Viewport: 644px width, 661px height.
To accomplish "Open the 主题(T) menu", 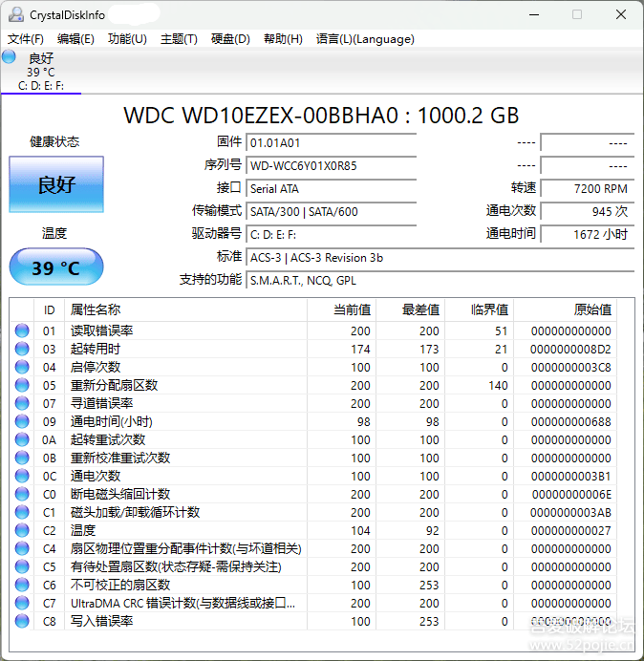I will [179, 39].
